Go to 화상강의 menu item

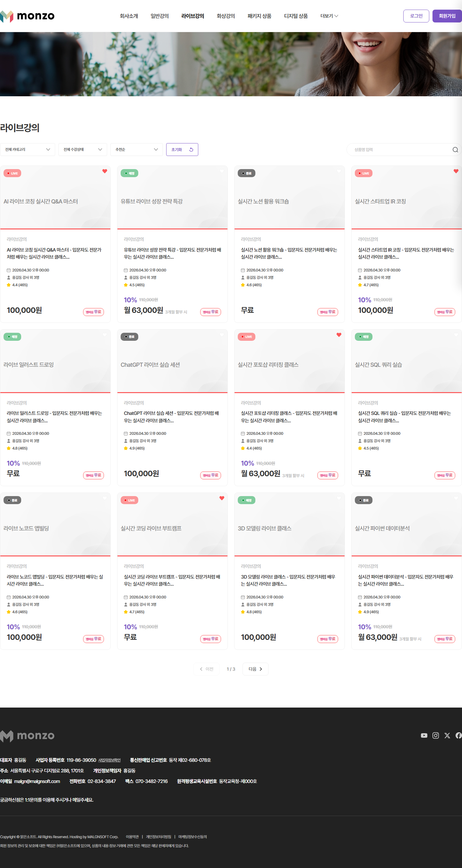pyautogui.click(x=226, y=16)
